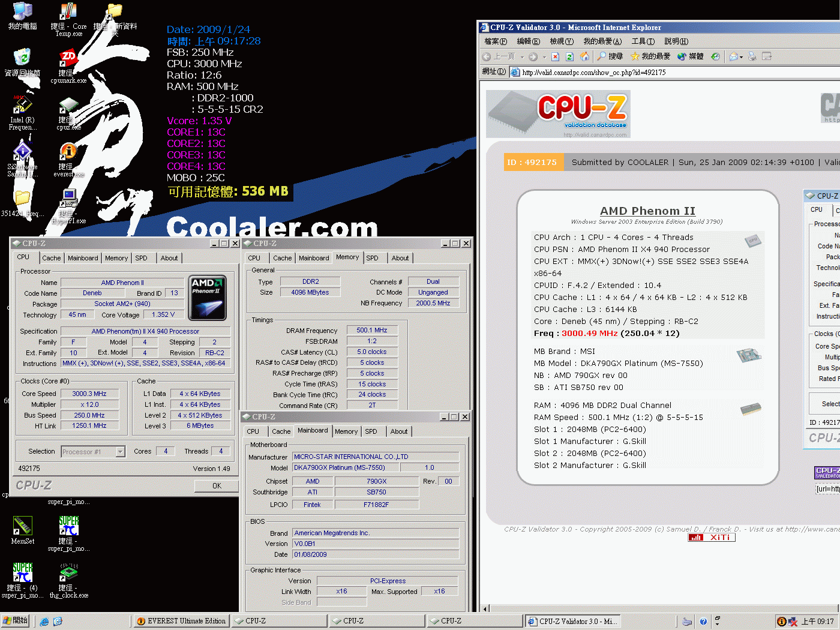Screen dimensions: 840x630
Task: Switch to About tab in CPU-Z motherboard window
Action: [x=399, y=431]
